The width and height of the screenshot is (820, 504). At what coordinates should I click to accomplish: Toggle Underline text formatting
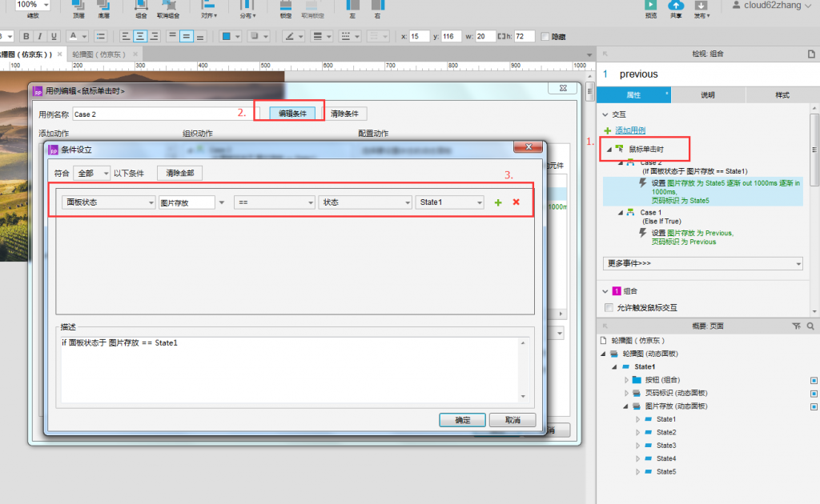54,36
